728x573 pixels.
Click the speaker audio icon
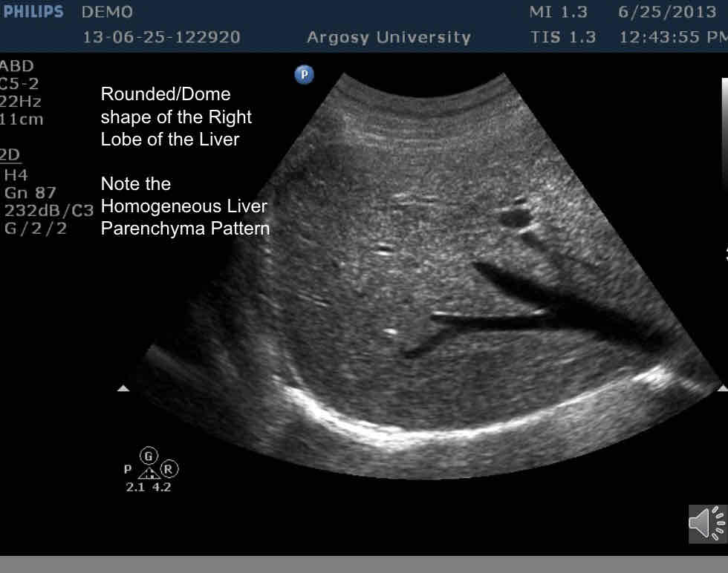tap(706, 523)
